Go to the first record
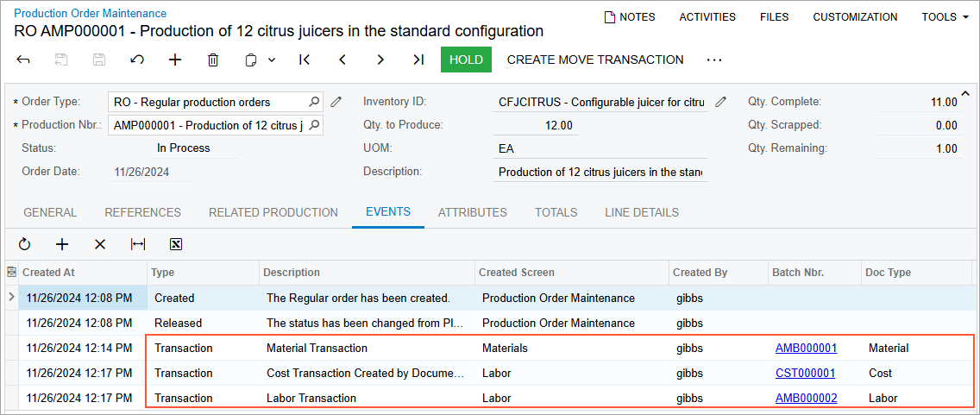This screenshot has width=980, height=415. point(305,60)
